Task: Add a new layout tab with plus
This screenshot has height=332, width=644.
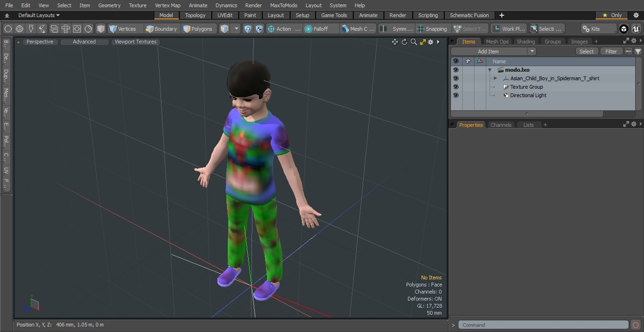Action: [501, 15]
